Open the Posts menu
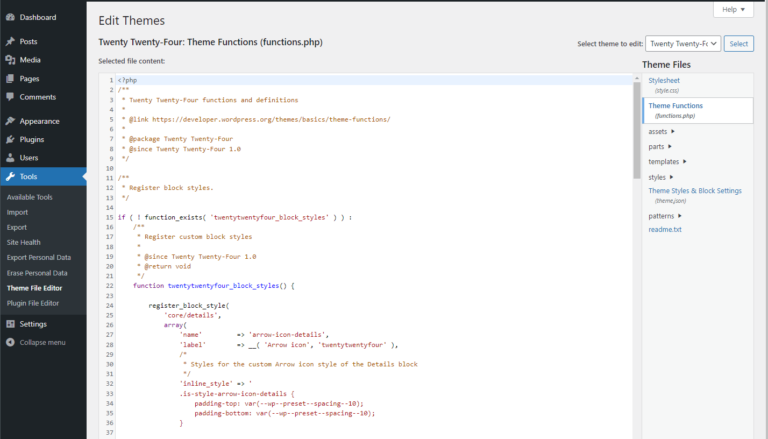768x439 pixels. [28, 42]
